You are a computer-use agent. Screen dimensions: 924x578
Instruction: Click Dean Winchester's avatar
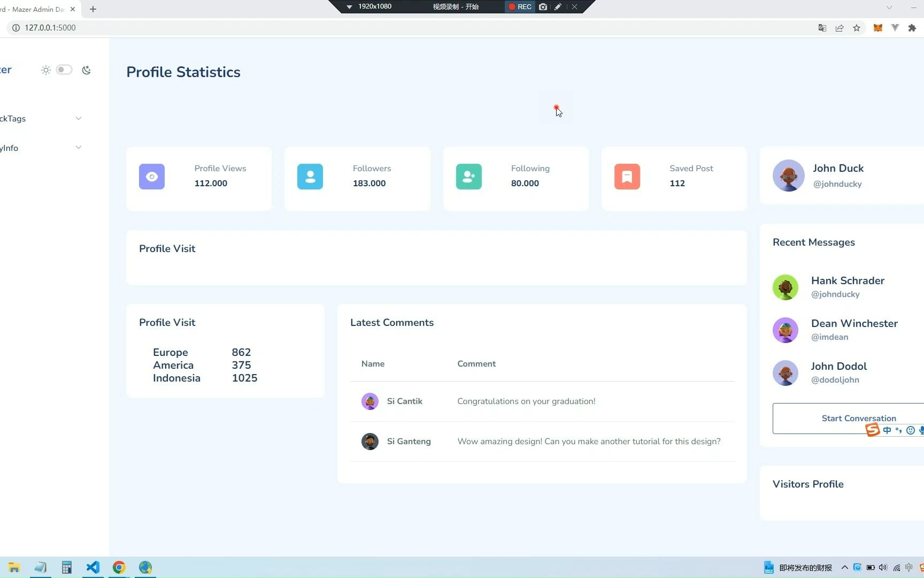785,330
